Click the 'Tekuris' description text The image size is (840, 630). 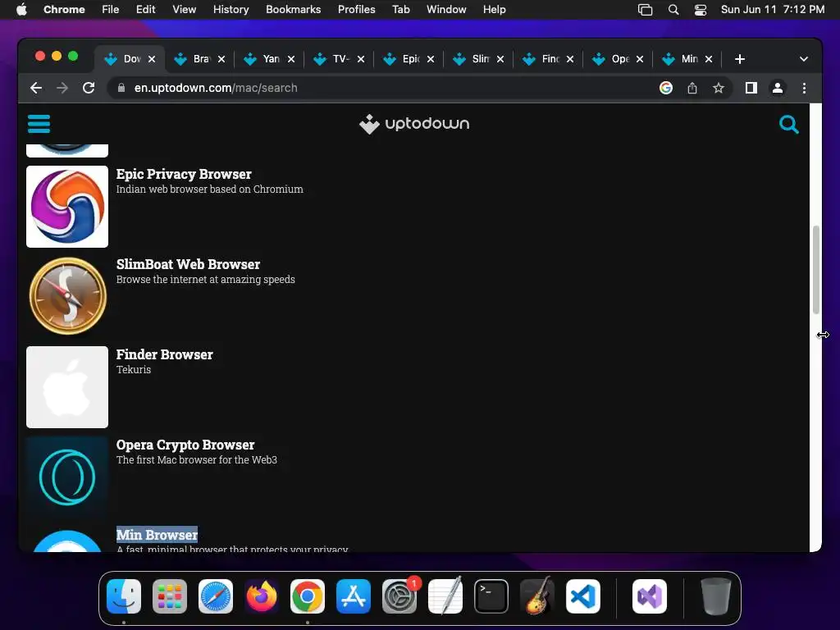[x=134, y=370]
